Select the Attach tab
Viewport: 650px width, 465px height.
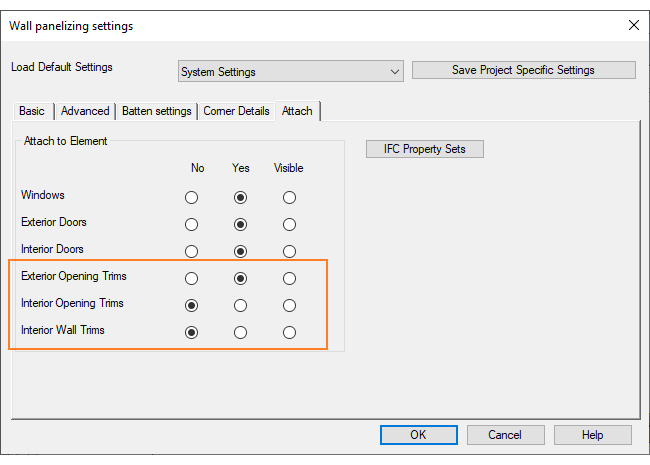[297, 111]
